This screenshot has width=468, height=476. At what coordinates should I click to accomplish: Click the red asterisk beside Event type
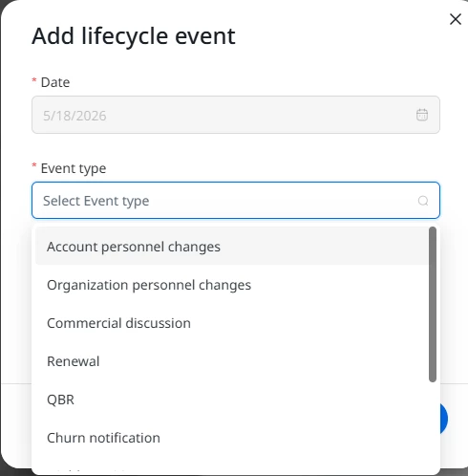click(34, 166)
